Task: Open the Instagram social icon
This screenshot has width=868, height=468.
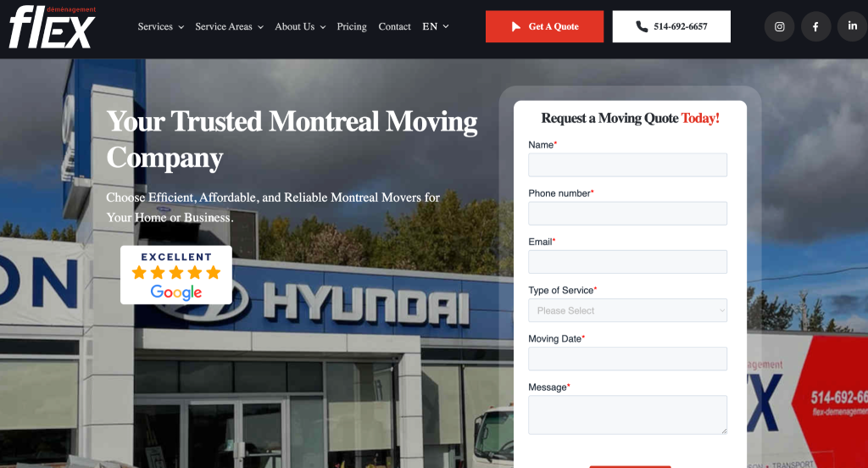Action: coord(780,26)
